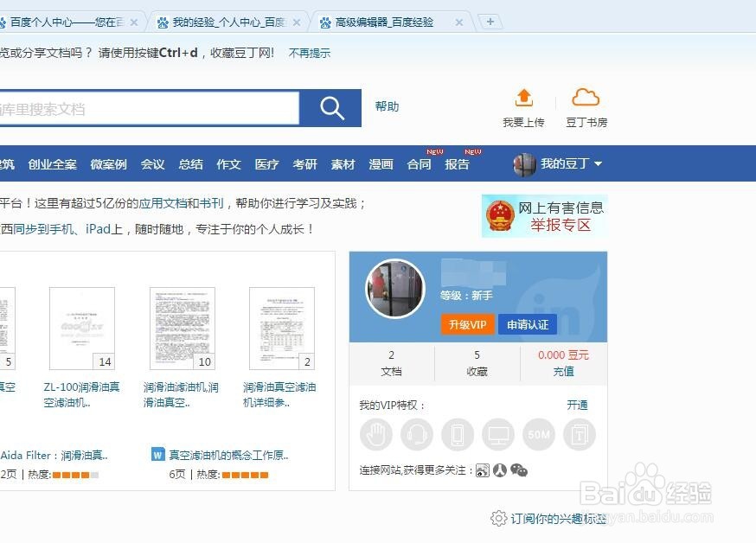Close the 百度个人中心 tab

point(134,22)
